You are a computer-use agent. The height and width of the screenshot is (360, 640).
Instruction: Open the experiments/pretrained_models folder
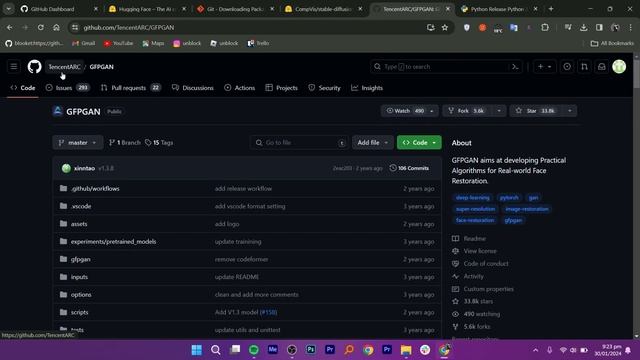(x=113, y=242)
